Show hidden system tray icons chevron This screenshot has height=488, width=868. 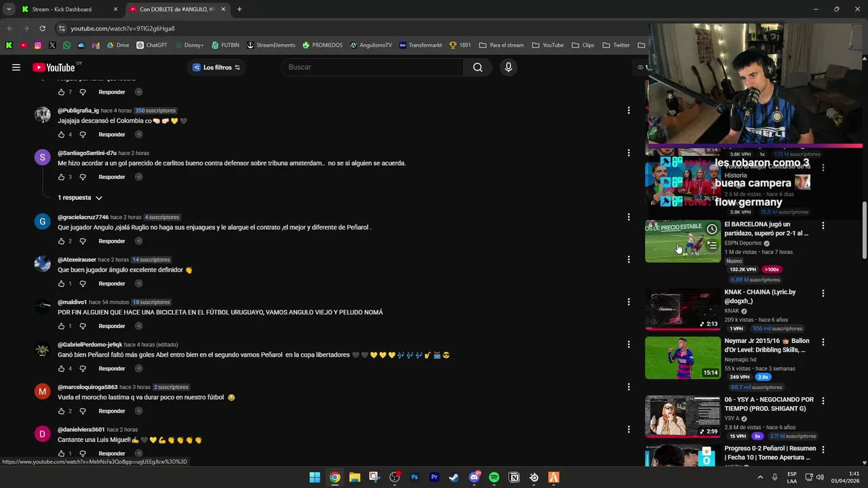tap(760, 477)
